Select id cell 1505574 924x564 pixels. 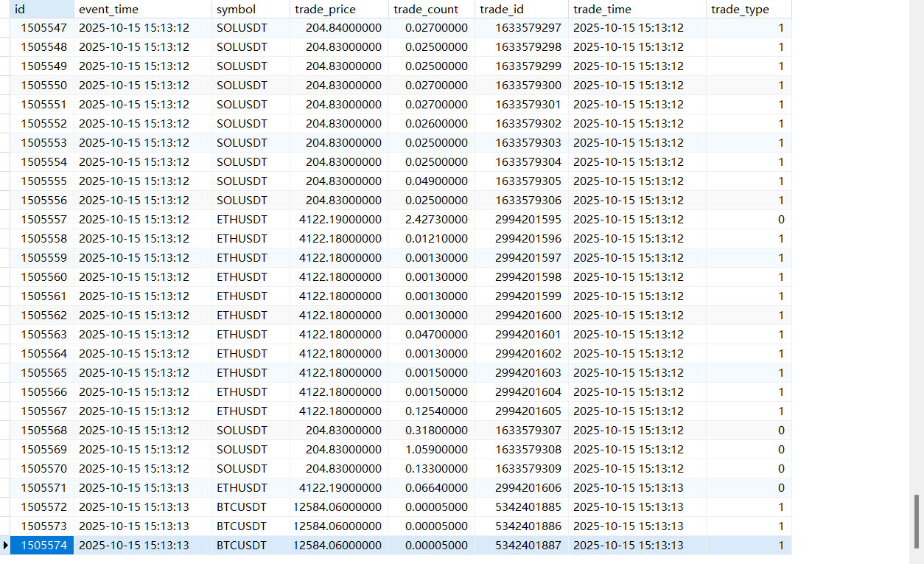click(x=43, y=546)
